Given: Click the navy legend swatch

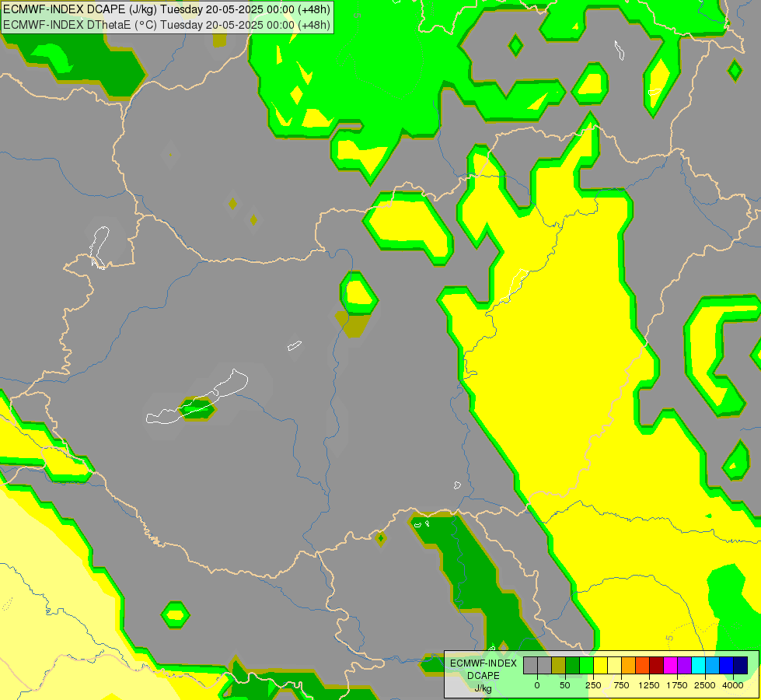Looking at the screenshot, I should pyautogui.click(x=741, y=666).
